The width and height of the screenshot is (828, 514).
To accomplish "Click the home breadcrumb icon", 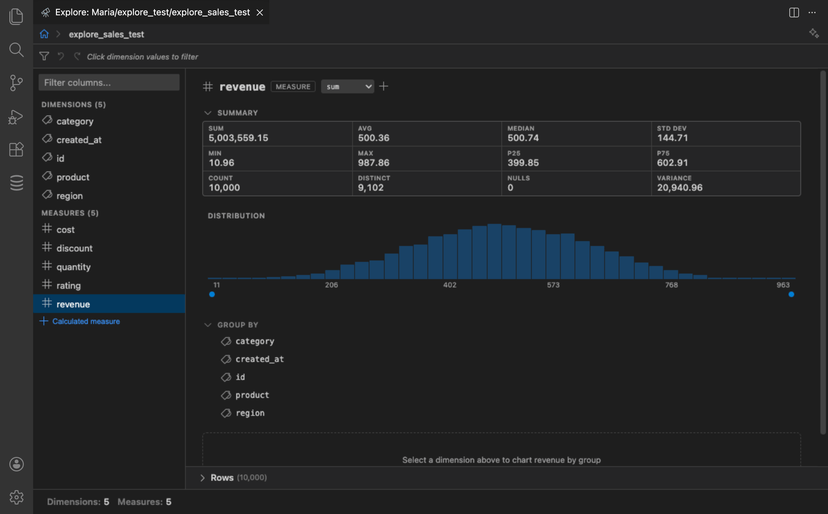I will point(44,34).
